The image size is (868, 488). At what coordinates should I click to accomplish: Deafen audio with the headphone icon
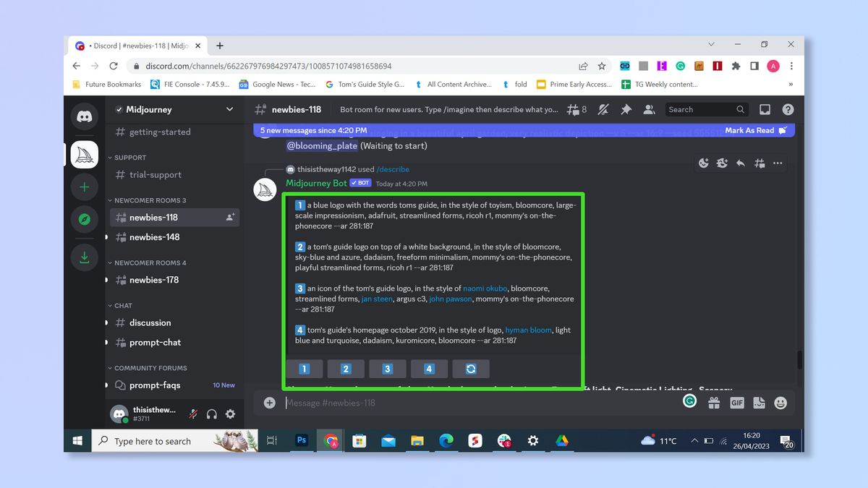(x=210, y=414)
